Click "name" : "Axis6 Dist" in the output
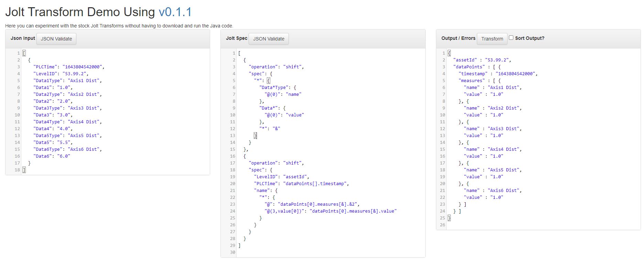This screenshot has height=261, width=644. click(x=493, y=191)
